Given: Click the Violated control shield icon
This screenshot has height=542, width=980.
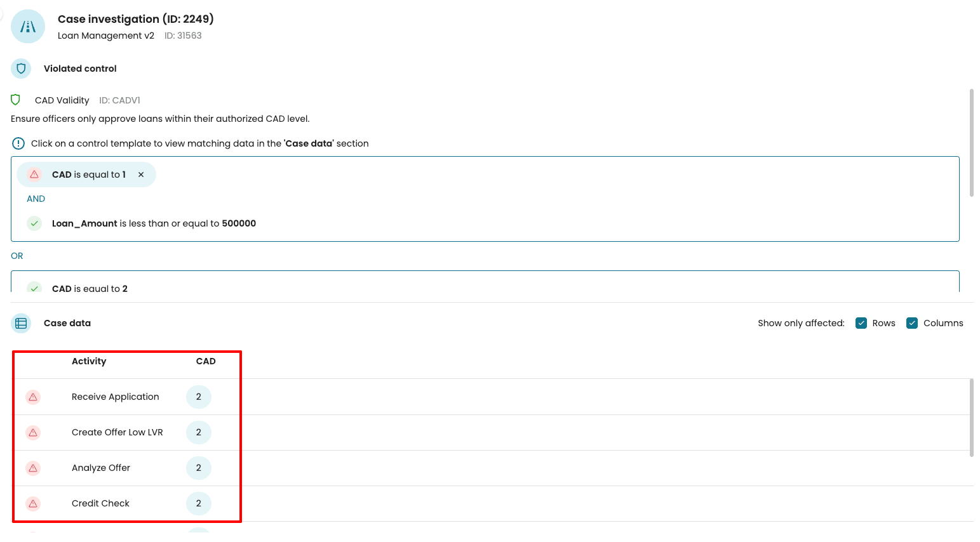Looking at the screenshot, I should coord(21,69).
